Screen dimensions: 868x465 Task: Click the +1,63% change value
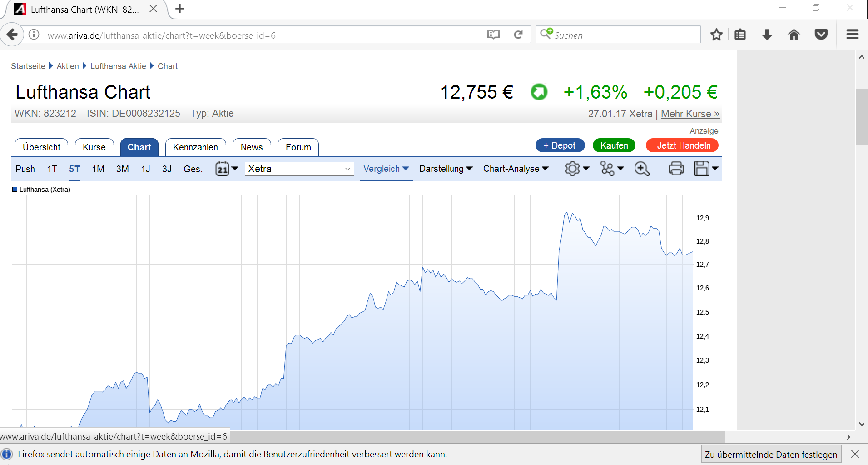click(x=595, y=92)
